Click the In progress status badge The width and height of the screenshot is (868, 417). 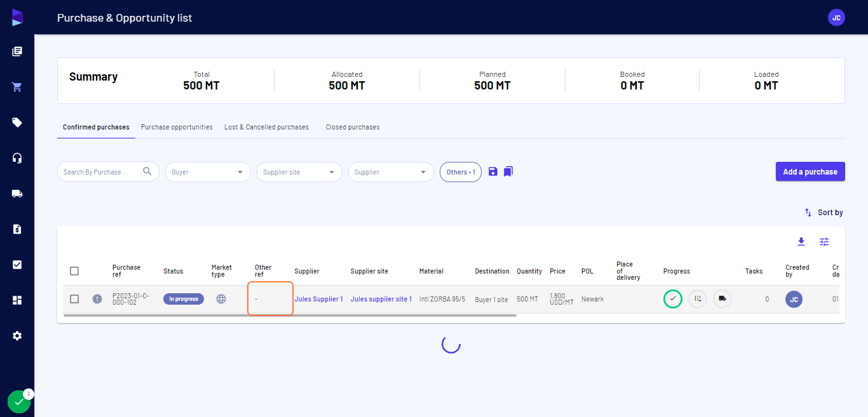184,299
